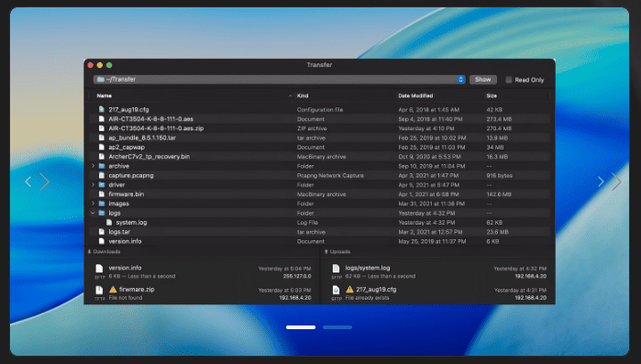The width and height of the screenshot is (641, 364).
Task: Select the second carousel page indicator
Action: pos(337,327)
